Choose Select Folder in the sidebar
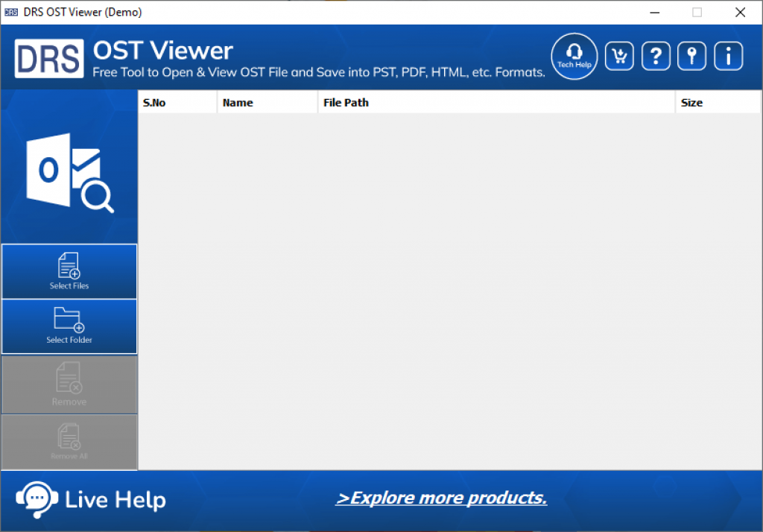This screenshot has height=532, width=763. pos(69,326)
